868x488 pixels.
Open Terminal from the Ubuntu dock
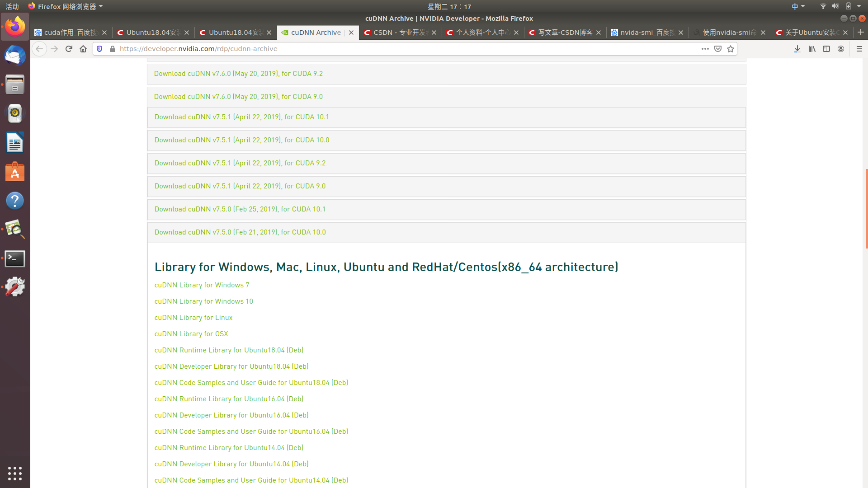[15, 259]
